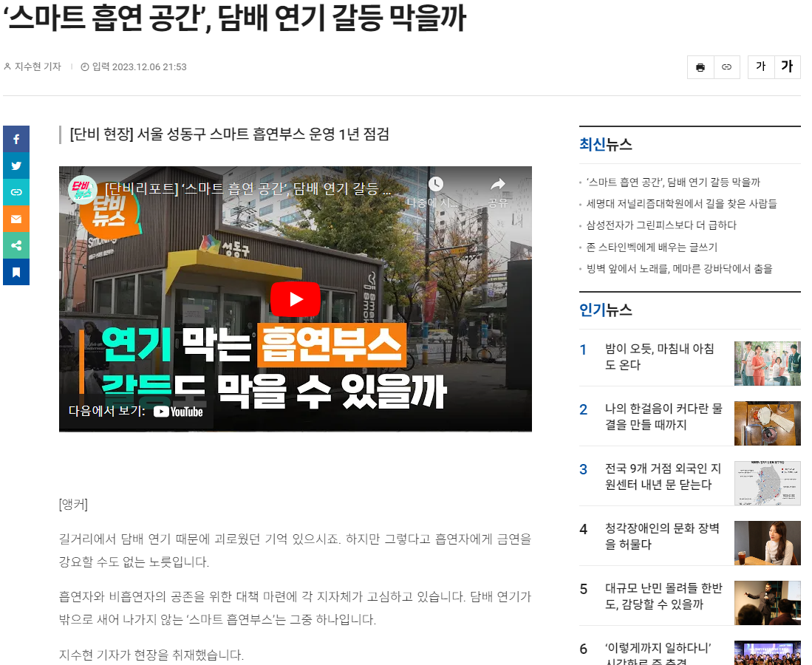Copy article URL from sidebar link icon

(16, 192)
